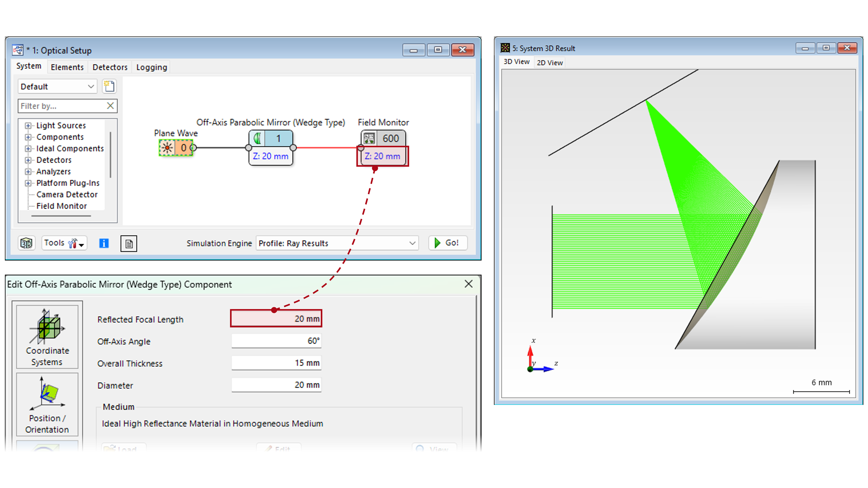The image size is (868, 488).
Task: Clear the Filter by field
Action: click(x=110, y=106)
